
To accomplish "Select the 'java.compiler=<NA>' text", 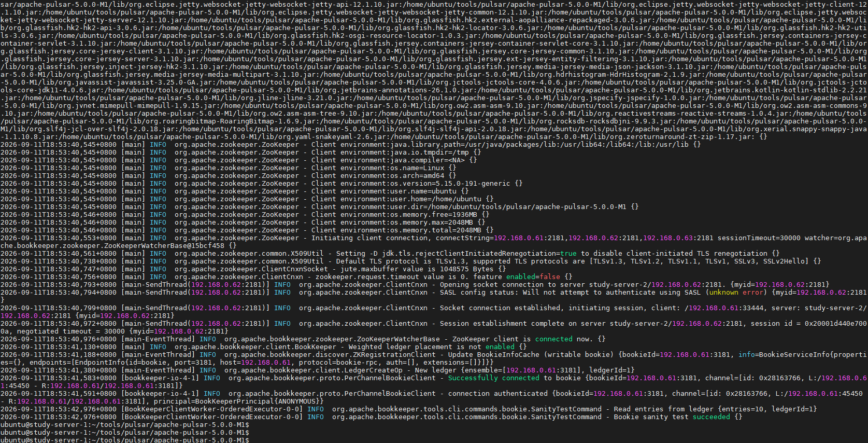I will [x=428, y=160].
